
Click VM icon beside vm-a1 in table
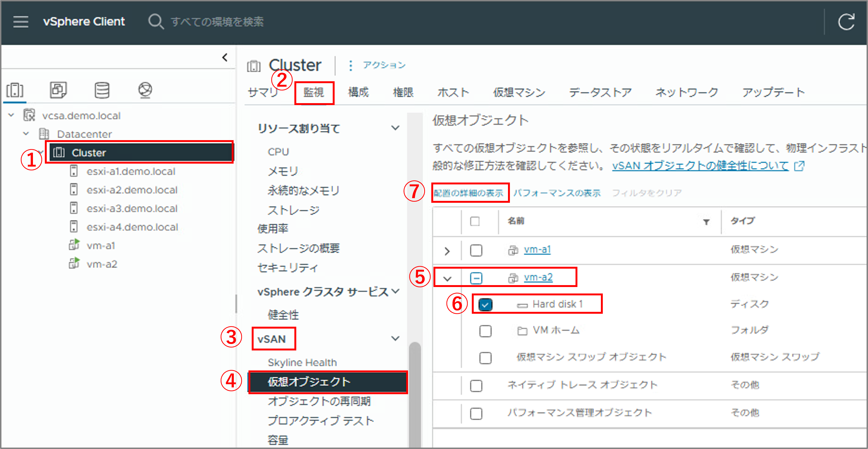(513, 250)
